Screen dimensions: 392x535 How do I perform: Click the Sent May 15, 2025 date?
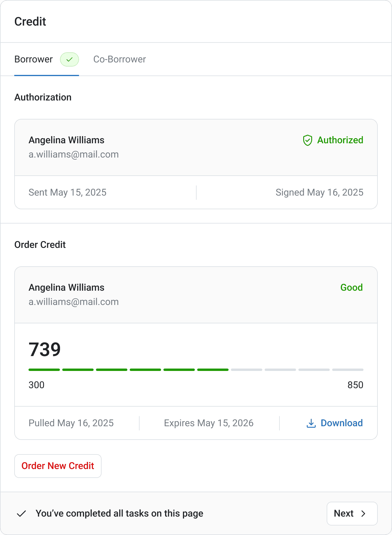tap(67, 193)
